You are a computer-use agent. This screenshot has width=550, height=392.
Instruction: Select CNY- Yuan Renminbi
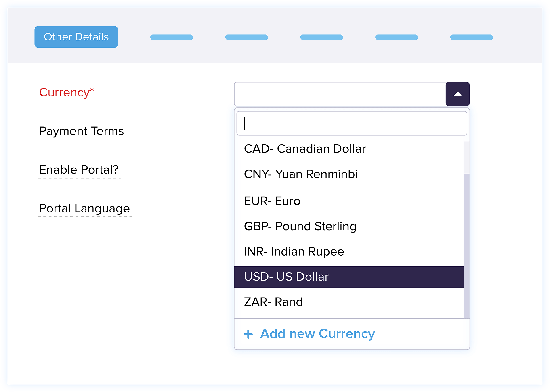tap(301, 174)
